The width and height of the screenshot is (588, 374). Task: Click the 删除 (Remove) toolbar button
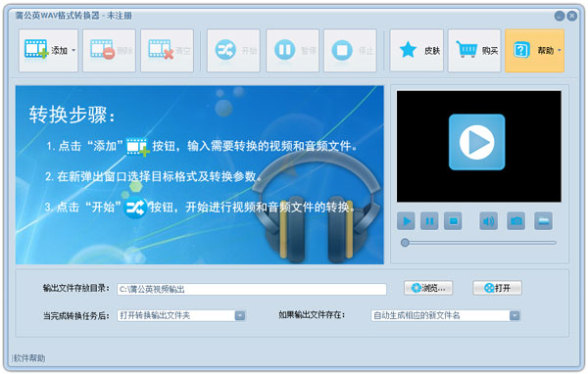click(109, 50)
